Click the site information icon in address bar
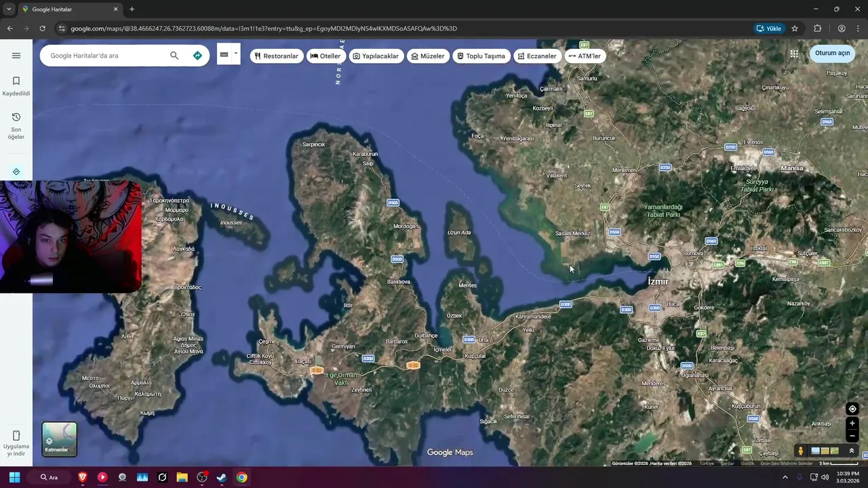Screen dimensions: 868x488 (62, 28)
